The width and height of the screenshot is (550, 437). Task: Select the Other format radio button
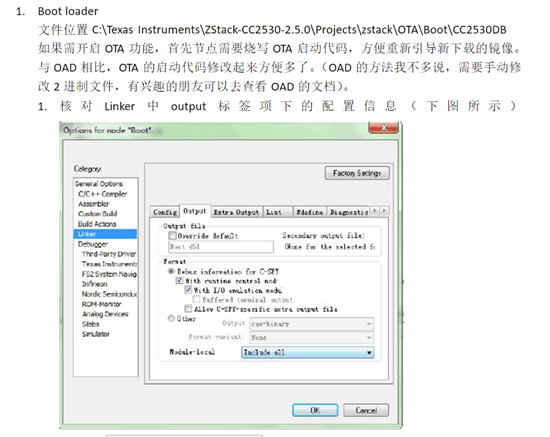pos(171,318)
